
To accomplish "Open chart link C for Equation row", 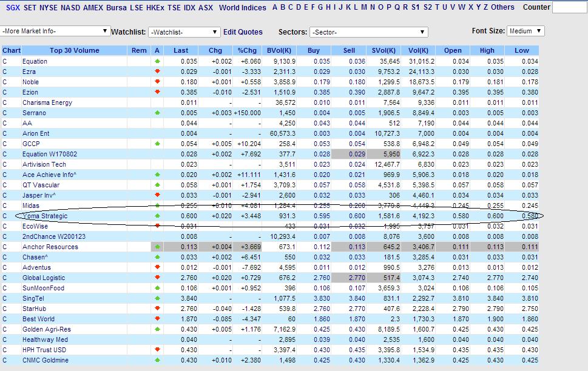I will click(x=5, y=61).
